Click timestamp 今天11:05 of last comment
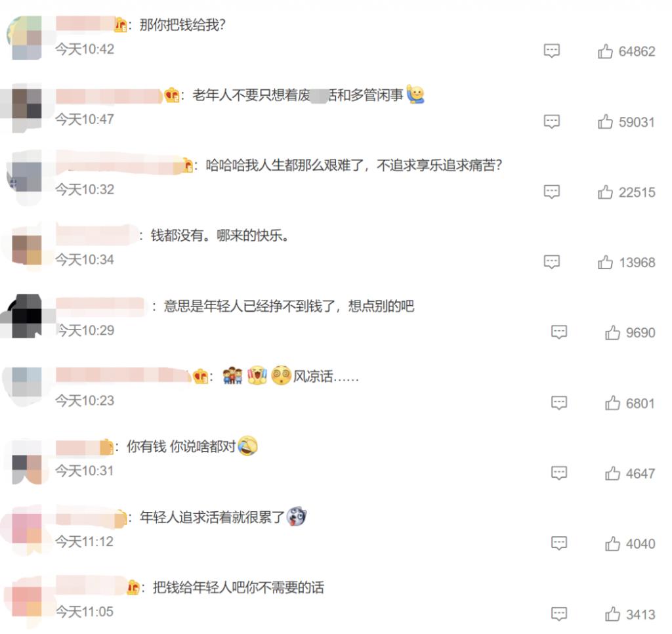 [x=85, y=612]
